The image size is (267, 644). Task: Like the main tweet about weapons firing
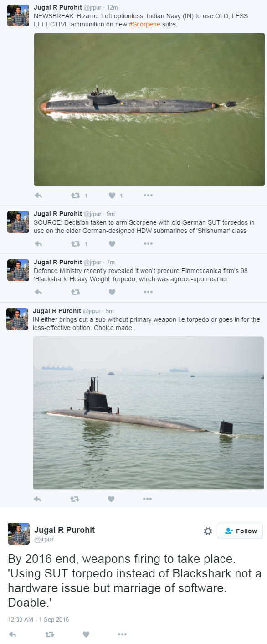click(x=86, y=634)
